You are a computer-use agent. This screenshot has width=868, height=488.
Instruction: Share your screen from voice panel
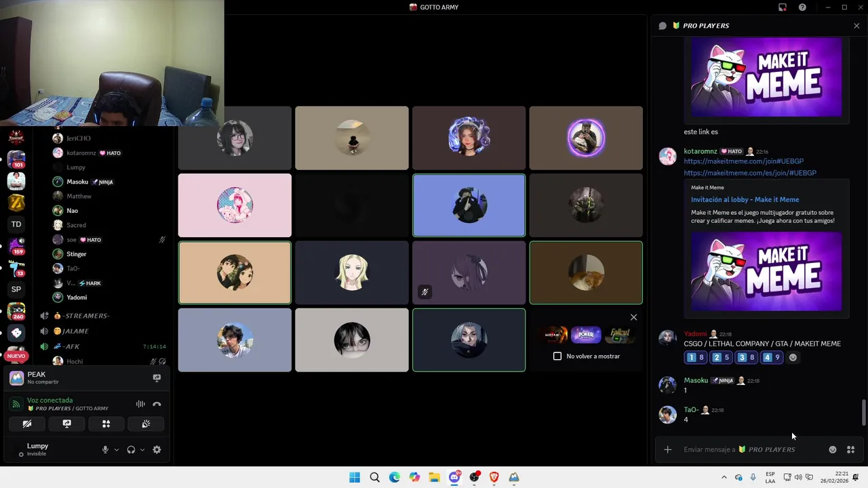point(66,424)
